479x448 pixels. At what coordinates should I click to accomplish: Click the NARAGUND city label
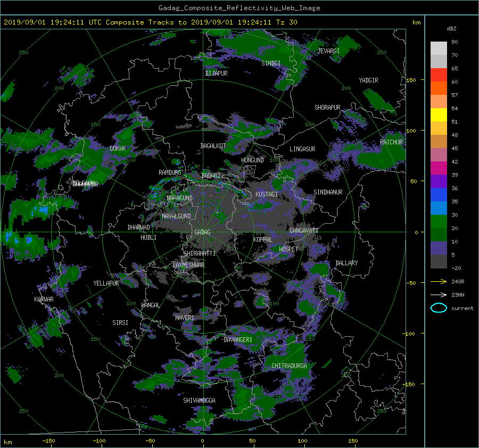coord(180,198)
